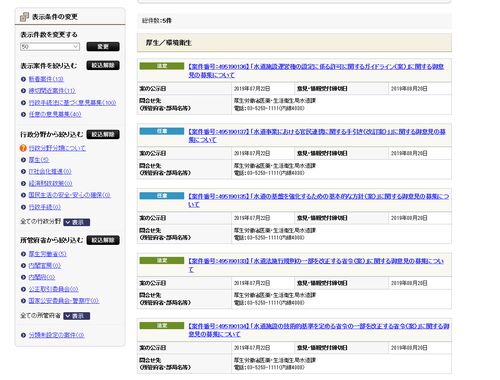Click 絞込解除 next to 表示案件を絞り込む

(103, 65)
